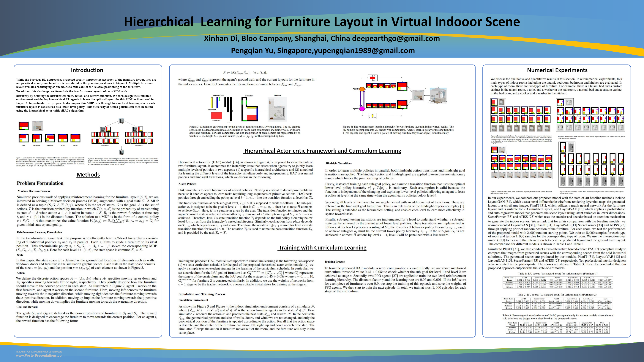
Task: Click the yupengqian1989@gmail.com email address
Action: (x=364, y=51)
